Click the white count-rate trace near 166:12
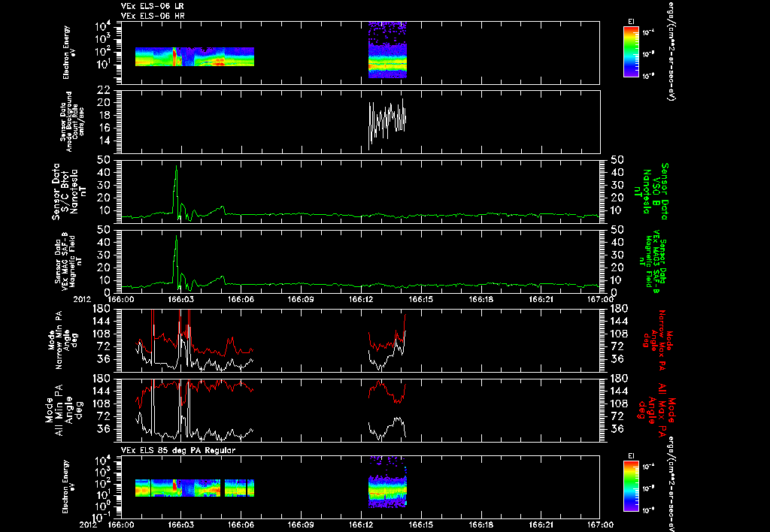 (387, 122)
